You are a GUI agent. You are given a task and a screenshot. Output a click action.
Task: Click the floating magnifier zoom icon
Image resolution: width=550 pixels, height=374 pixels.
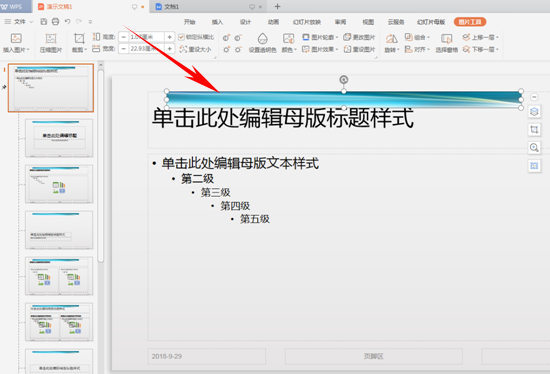tap(534, 148)
